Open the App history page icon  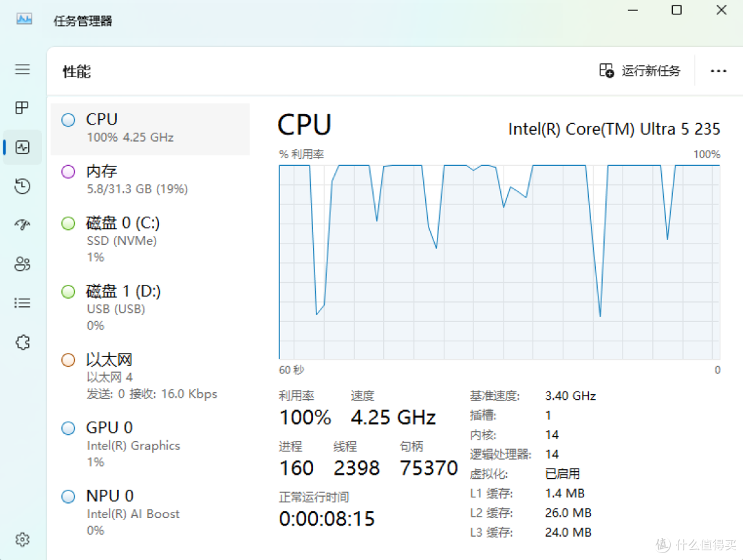point(22,186)
